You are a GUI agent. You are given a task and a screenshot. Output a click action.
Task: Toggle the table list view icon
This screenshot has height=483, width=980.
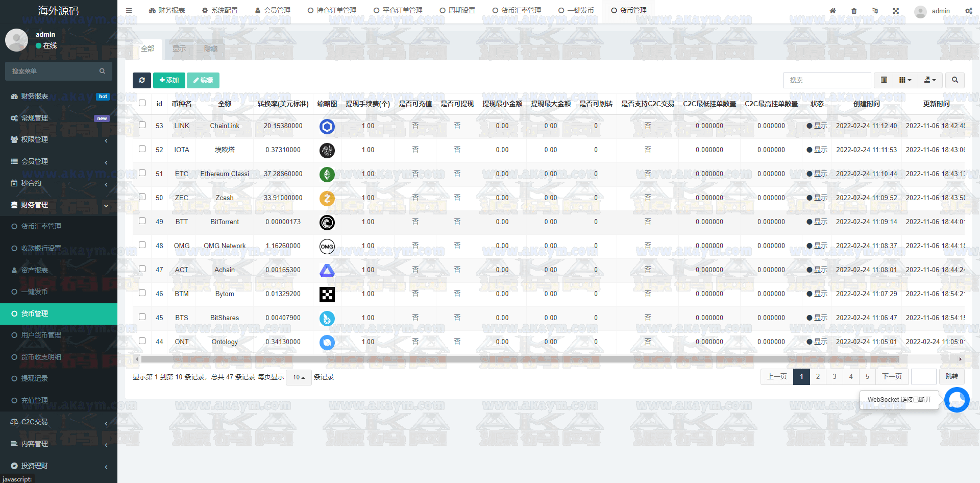pyautogui.click(x=884, y=80)
